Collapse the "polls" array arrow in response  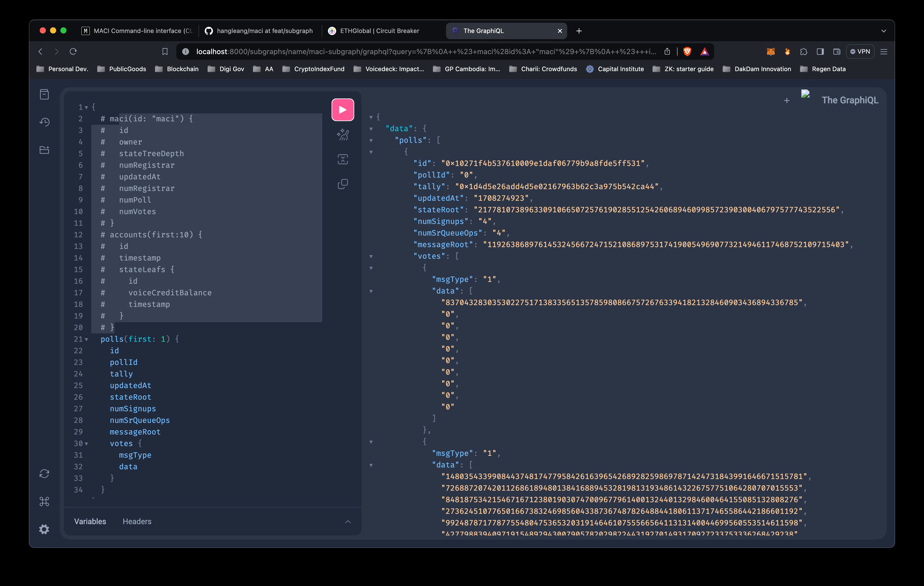click(371, 140)
